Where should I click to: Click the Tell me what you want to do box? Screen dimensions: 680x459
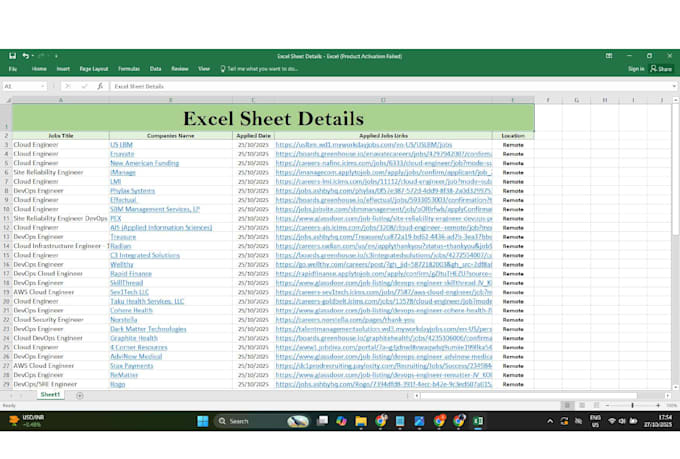(259, 69)
